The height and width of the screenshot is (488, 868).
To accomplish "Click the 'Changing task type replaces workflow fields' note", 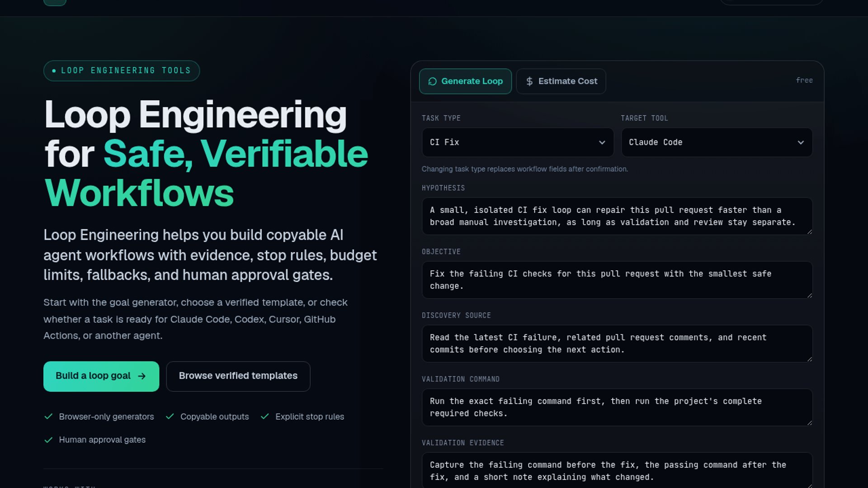I will [524, 169].
